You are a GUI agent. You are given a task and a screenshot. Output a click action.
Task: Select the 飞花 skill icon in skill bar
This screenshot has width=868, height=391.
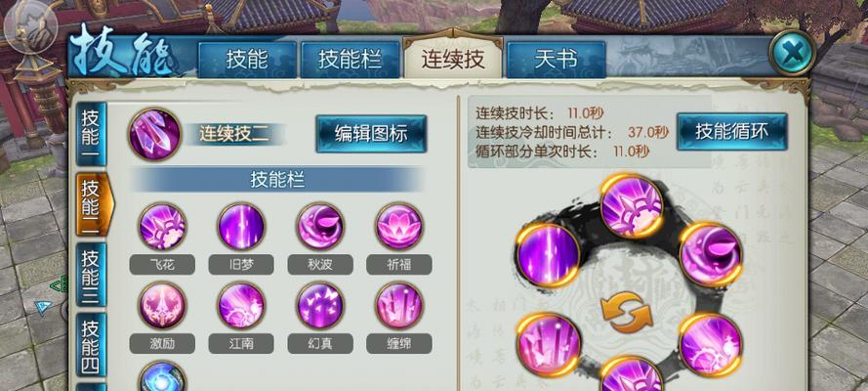162,227
